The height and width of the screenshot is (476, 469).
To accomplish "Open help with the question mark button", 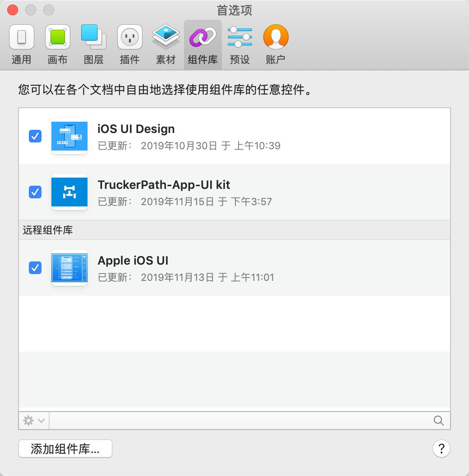I will pyautogui.click(x=441, y=449).
